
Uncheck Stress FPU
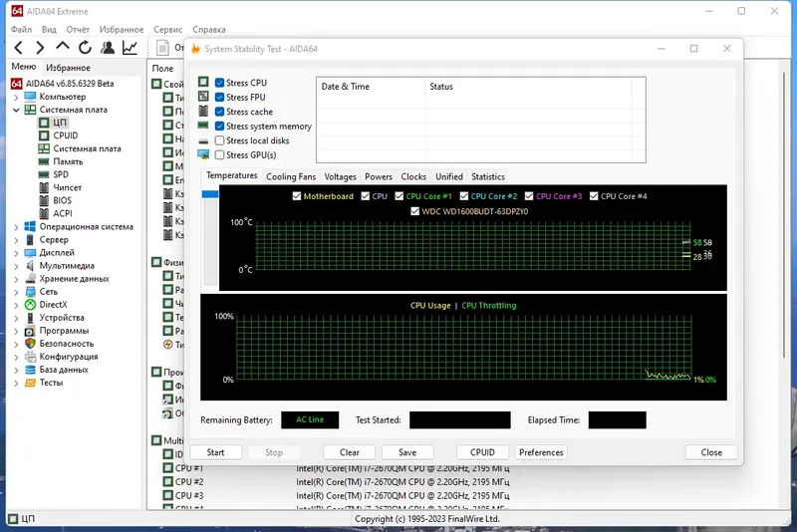pos(219,97)
